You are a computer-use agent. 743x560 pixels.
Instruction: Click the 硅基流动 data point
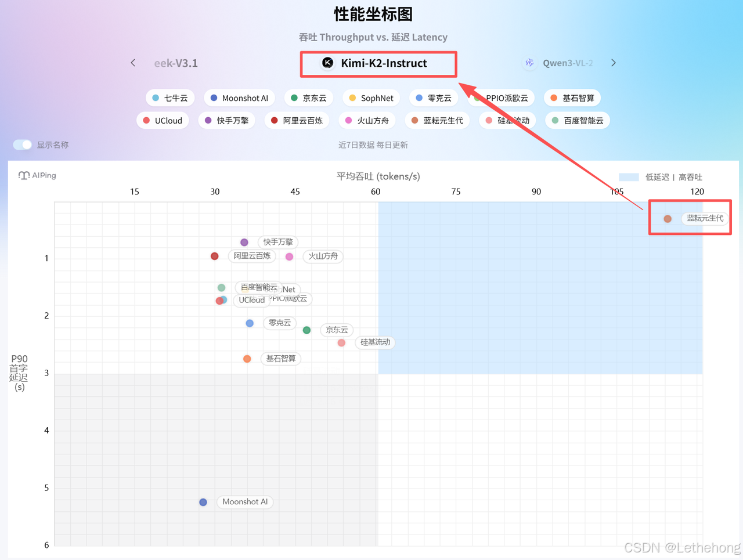(x=341, y=343)
